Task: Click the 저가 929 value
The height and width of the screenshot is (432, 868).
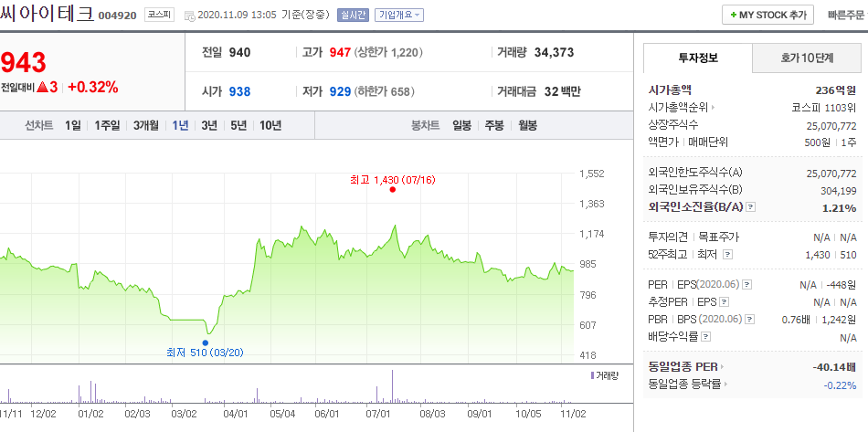Action: 340,91
